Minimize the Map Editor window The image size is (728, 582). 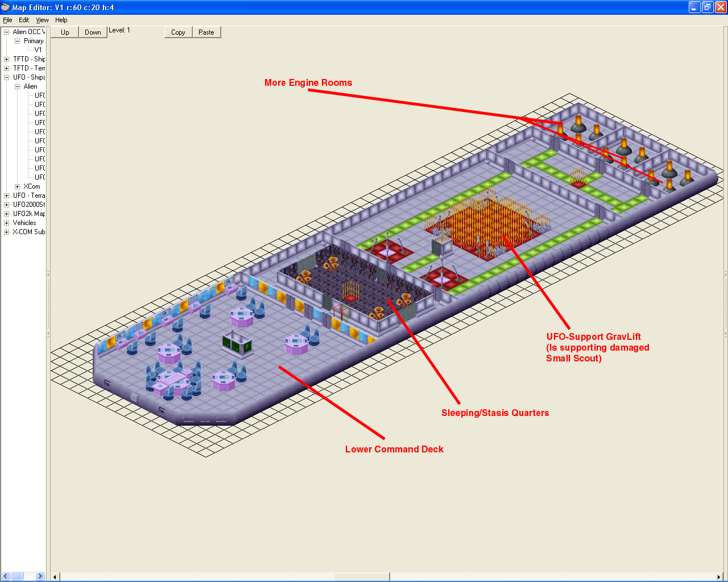tap(694, 7)
